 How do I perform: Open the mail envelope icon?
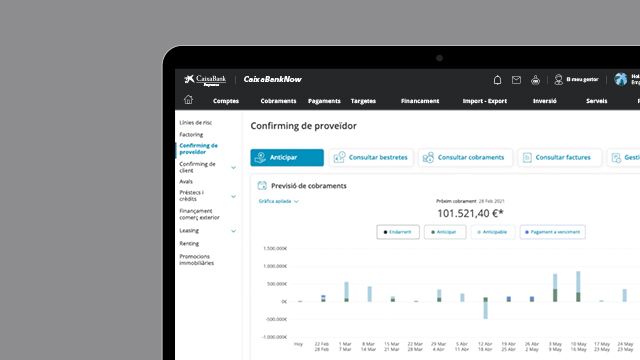[516, 80]
